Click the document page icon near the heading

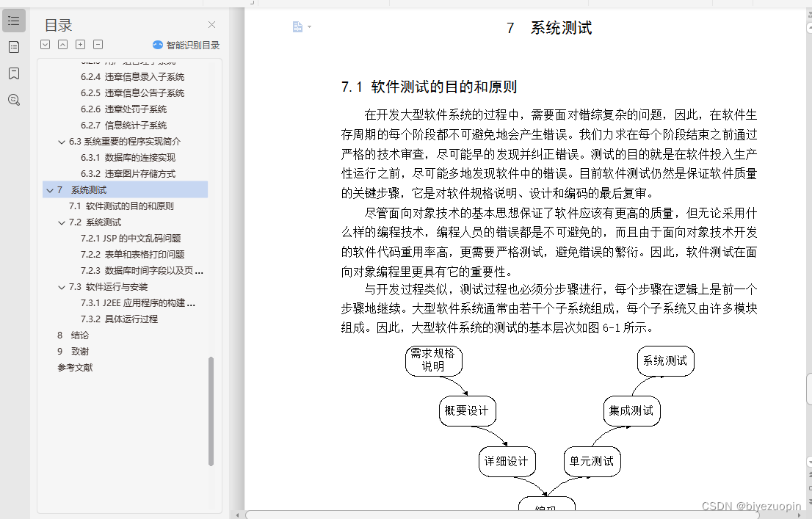[x=297, y=26]
